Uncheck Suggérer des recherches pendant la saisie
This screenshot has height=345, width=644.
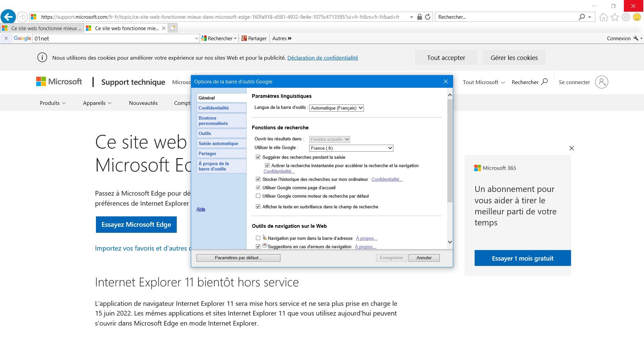(x=258, y=157)
